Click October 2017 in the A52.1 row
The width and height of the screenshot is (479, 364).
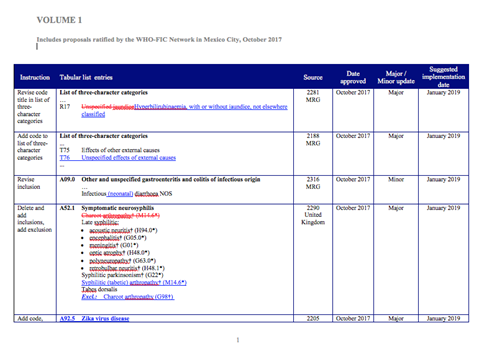point(353,208)
